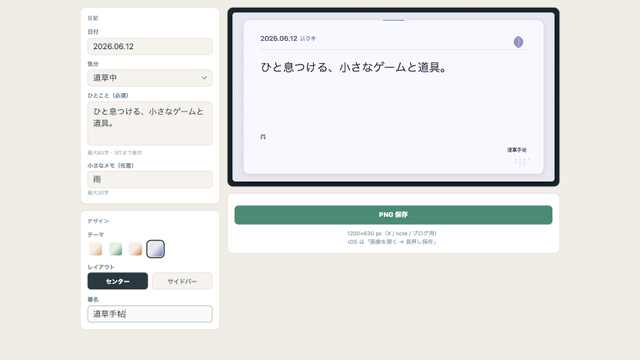Pick the green theme swatch
The width and height of the screenshot is (640, 360).
tap(116, 249)
